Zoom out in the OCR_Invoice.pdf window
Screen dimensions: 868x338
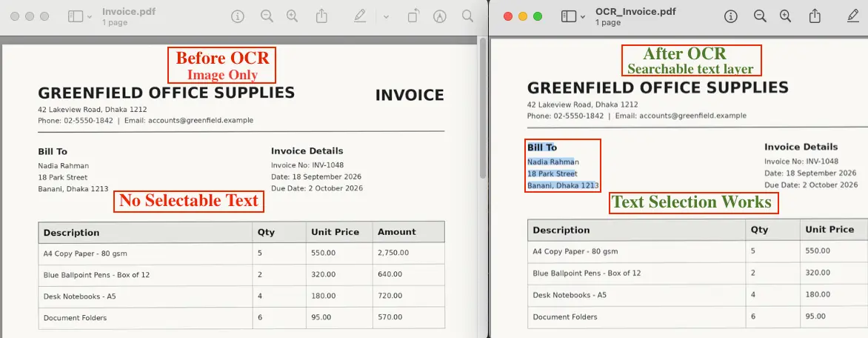[x=760, y=16]
